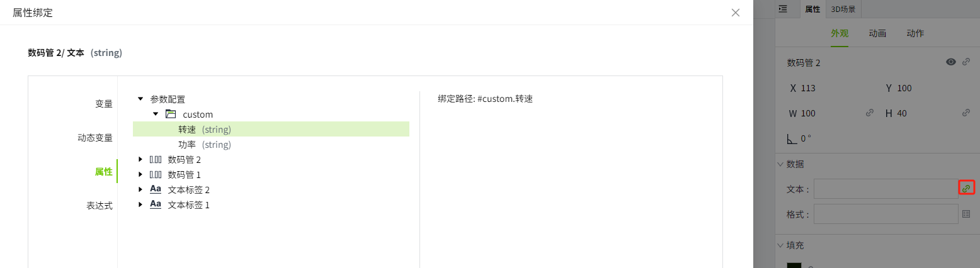Click the custom folder icon in tree
The image size is (980, 268).
[170, 114]
